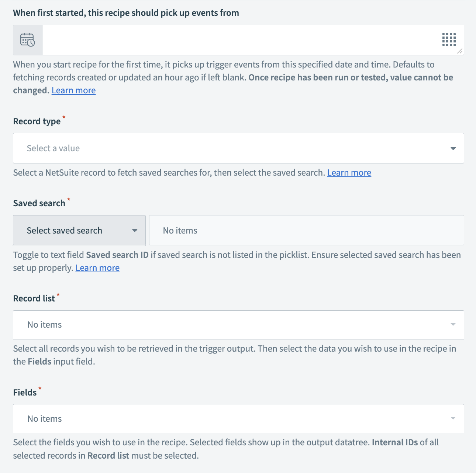Screen dimensions: 476x473
Task: Click the saved search value box showing No items
Action: tap(306, 230)
